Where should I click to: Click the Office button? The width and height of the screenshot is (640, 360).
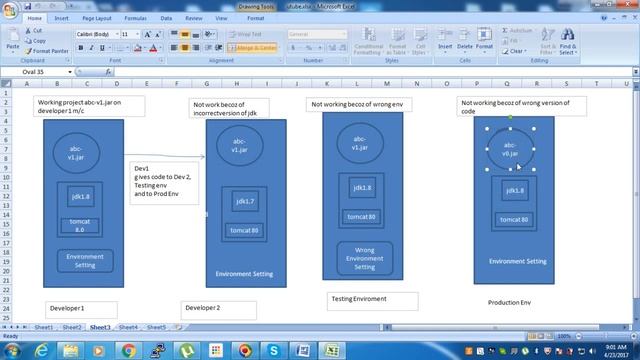[x=10, y=10]
